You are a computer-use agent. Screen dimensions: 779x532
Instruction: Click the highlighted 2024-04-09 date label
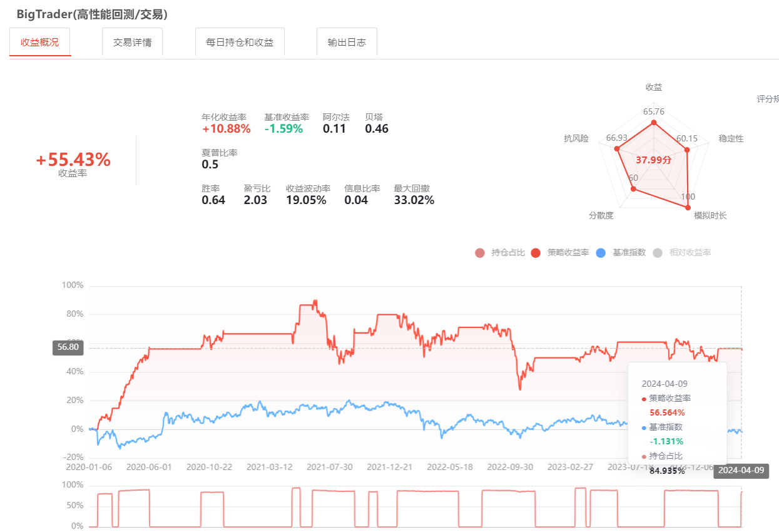point(741,471)
